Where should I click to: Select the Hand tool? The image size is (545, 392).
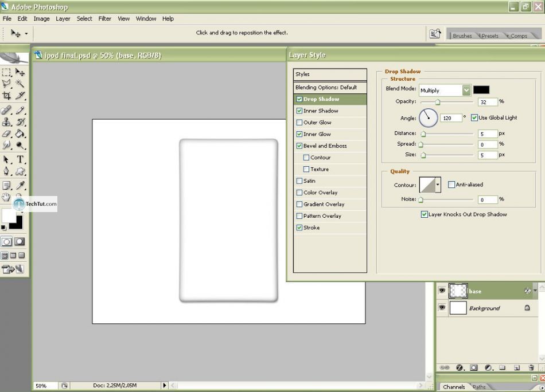[x=6, y=197]
